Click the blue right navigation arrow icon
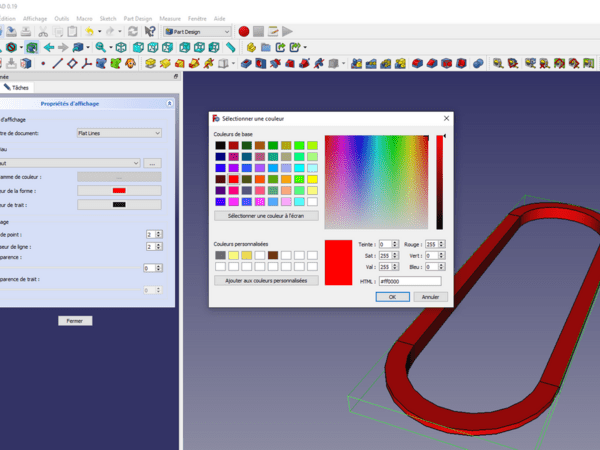 click(63, 47)
